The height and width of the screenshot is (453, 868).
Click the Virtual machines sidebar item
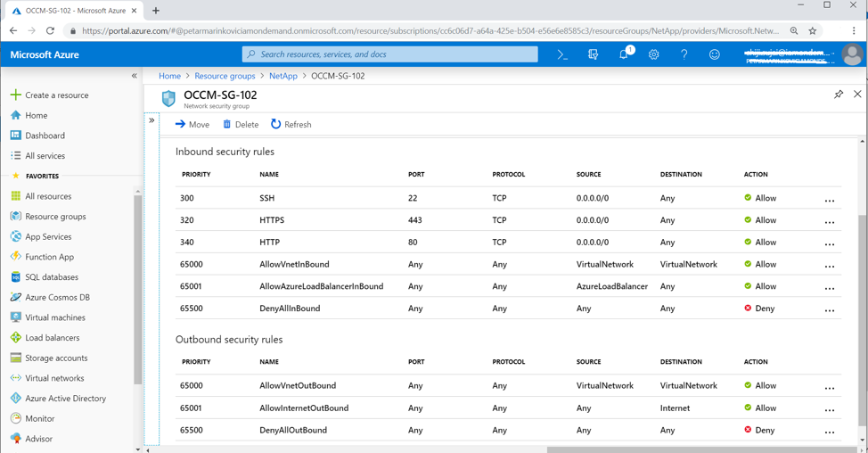[55, 317]
